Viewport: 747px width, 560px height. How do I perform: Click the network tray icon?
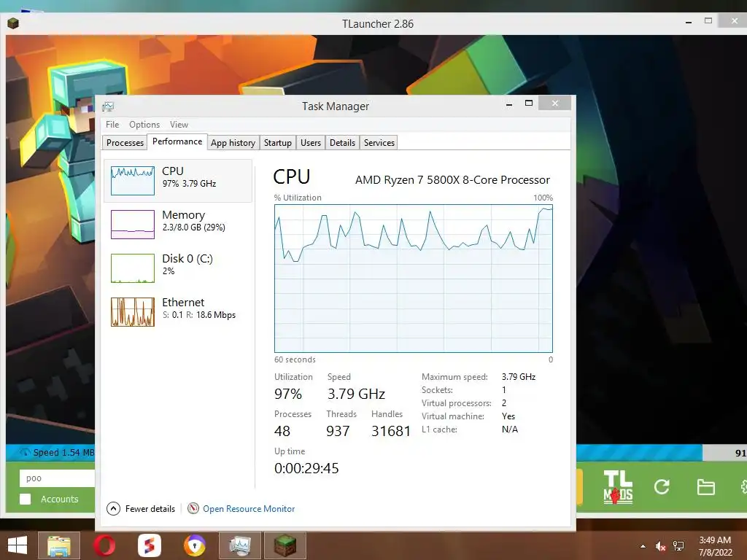(678, 546)
